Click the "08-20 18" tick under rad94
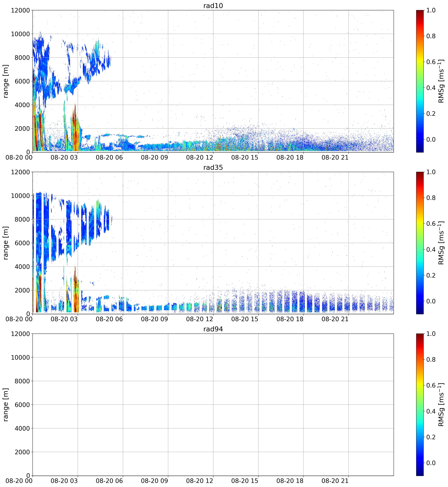Viewport: 448px width, 487px height. tap(290, 481)
